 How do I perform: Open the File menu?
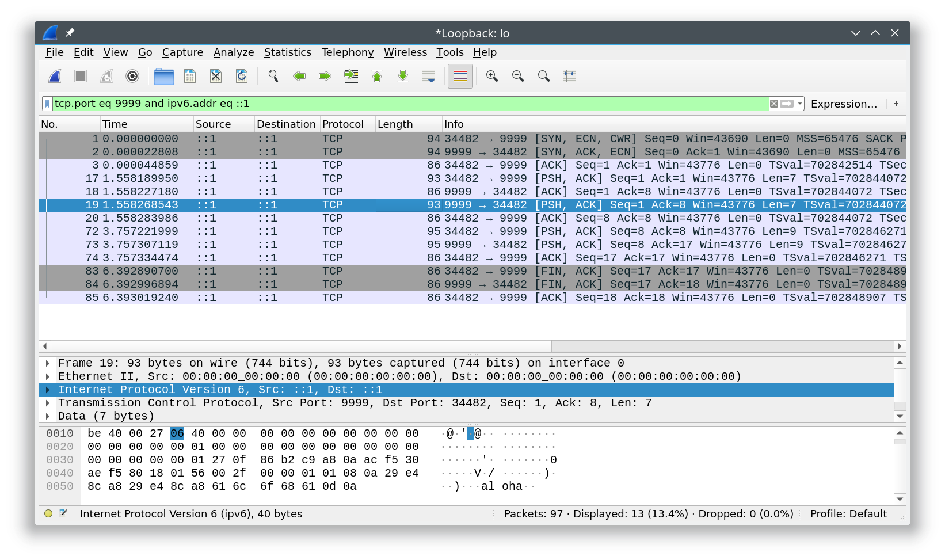tap(55, 52)
